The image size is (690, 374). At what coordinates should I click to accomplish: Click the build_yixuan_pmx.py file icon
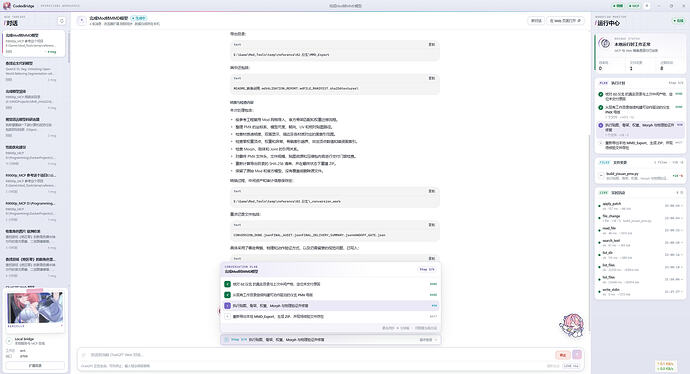(x=601, y=176)
